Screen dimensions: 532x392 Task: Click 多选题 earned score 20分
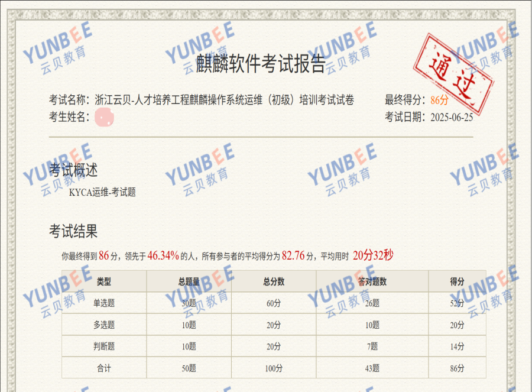pos(457,325)
